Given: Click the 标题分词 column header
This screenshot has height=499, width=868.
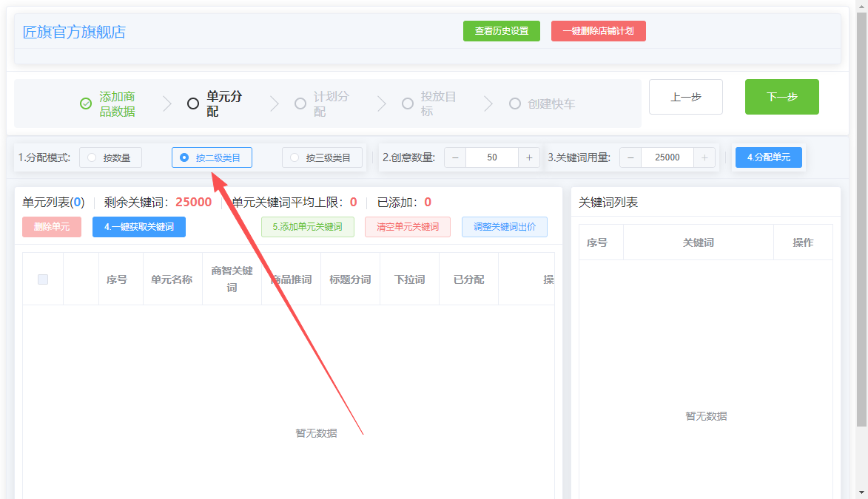Looking at the screenshot, I should (350, 279).
